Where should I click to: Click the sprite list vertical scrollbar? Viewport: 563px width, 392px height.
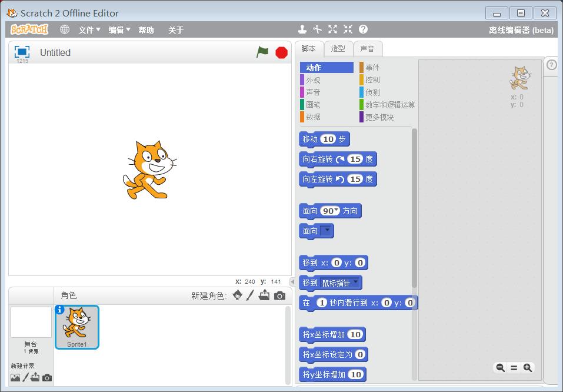click(x=288, y=346)
